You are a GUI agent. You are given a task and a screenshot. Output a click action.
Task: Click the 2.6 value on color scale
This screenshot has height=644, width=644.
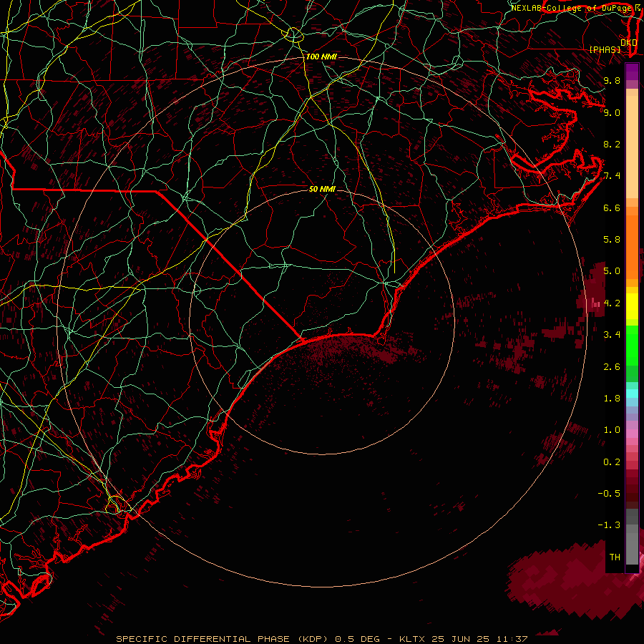[612, 367]
